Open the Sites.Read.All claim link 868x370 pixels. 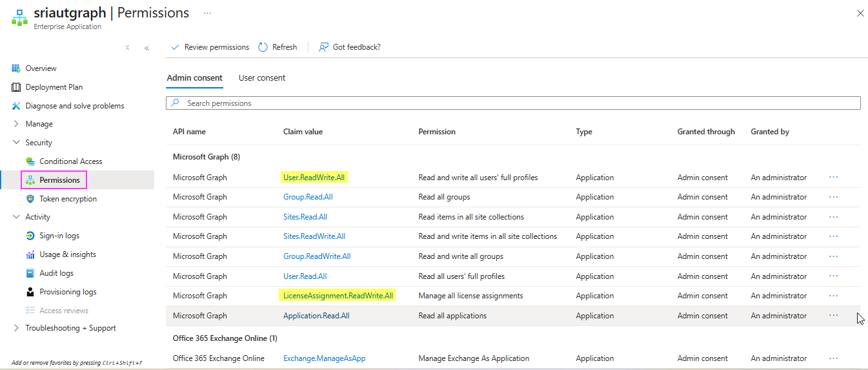pyautogui.click(x=305, y=217)
